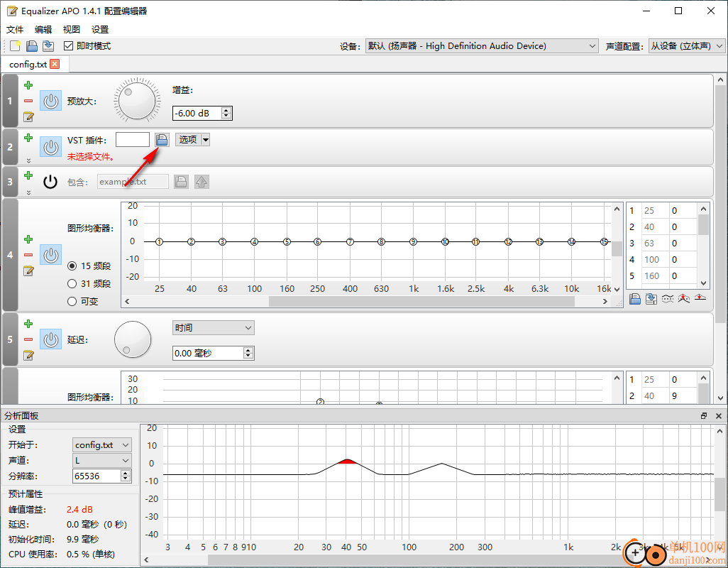
Task: Add a filter after the Include row
Action: (x=28, y=175)
